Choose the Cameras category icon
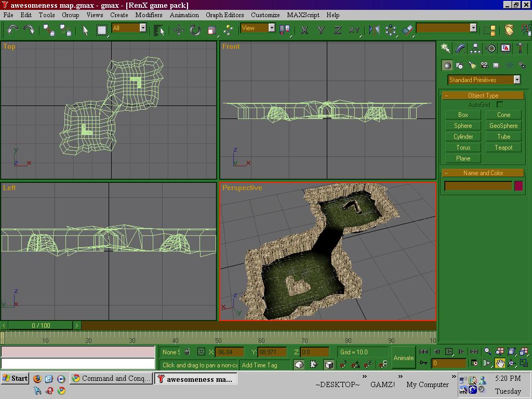532x399 pixels. pos(484,65)
